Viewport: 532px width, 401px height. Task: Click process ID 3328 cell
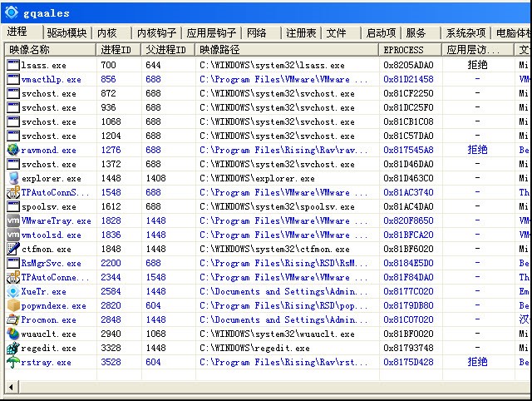(x=111, y=348)
